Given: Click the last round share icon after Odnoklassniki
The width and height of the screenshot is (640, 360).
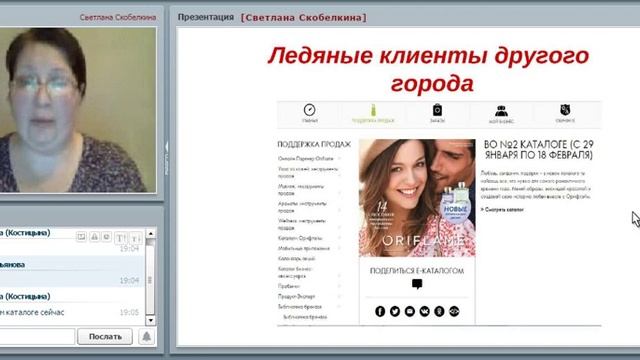Looking at the screenshot, I should click(454, 311).
